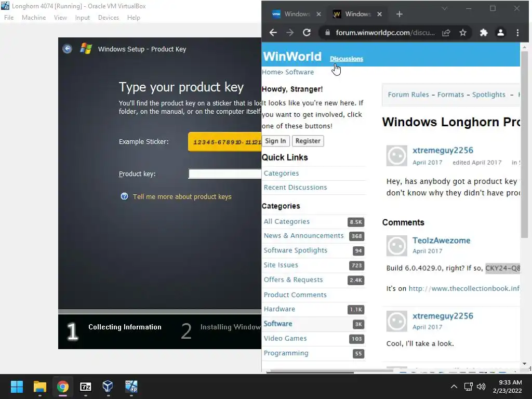Open the Programming category
The image size is (532, 399).
286,353
